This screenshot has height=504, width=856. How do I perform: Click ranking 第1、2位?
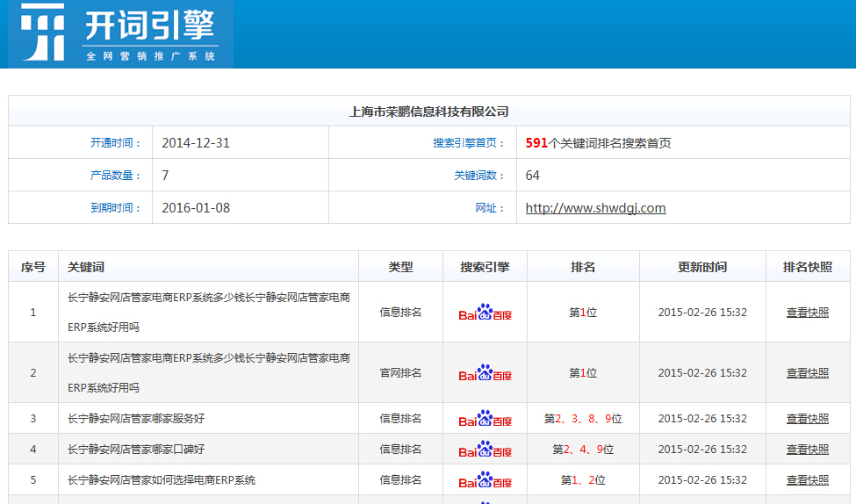coord(582,480)
